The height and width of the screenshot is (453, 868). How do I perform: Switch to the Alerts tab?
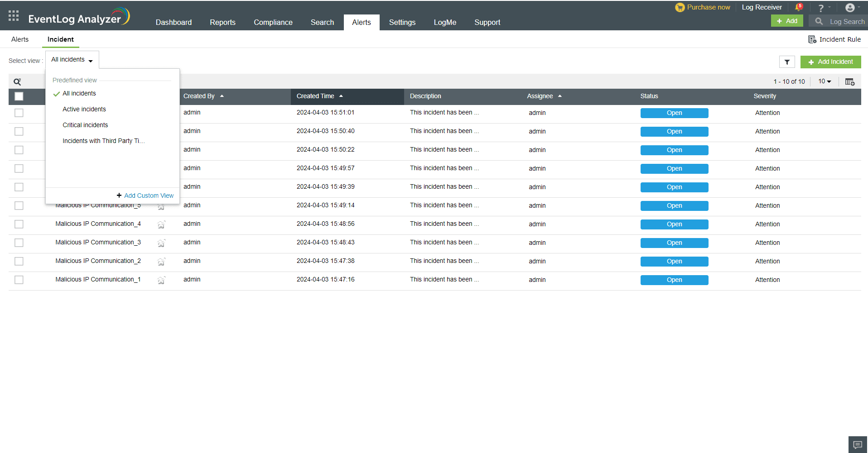point(20,39)
